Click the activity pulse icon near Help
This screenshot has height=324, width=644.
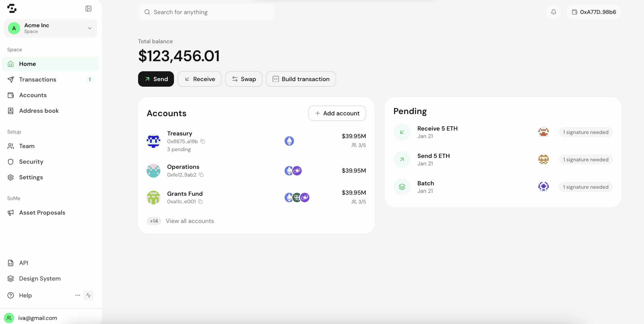(88, 296)
